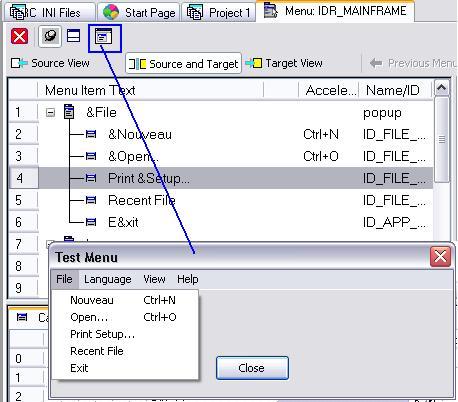
Task: Switch to Source View
Action: click(50, 63)
